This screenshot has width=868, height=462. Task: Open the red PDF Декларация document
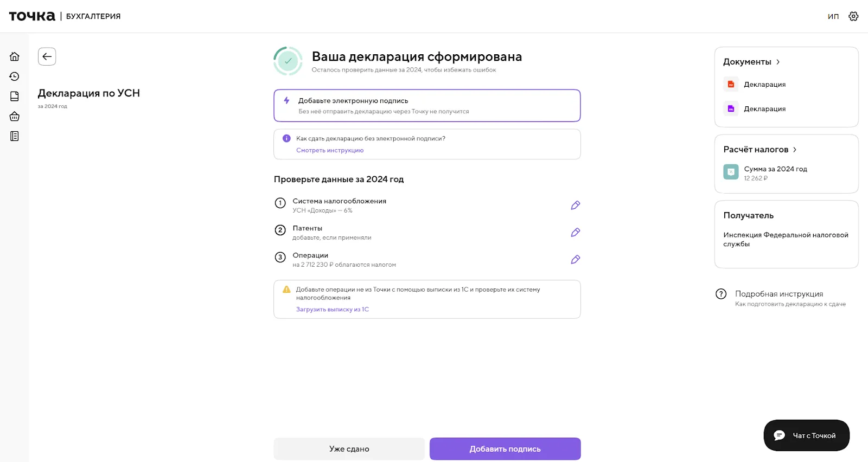[764, 85]
